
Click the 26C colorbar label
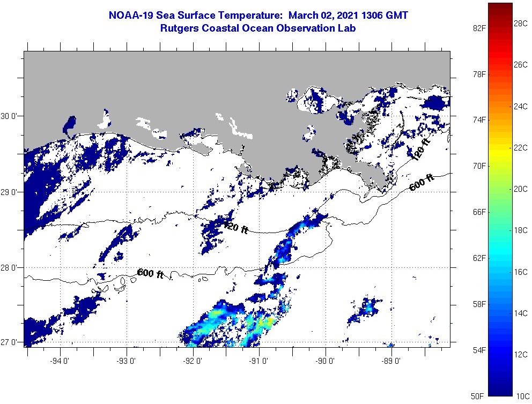click(521, 65)
